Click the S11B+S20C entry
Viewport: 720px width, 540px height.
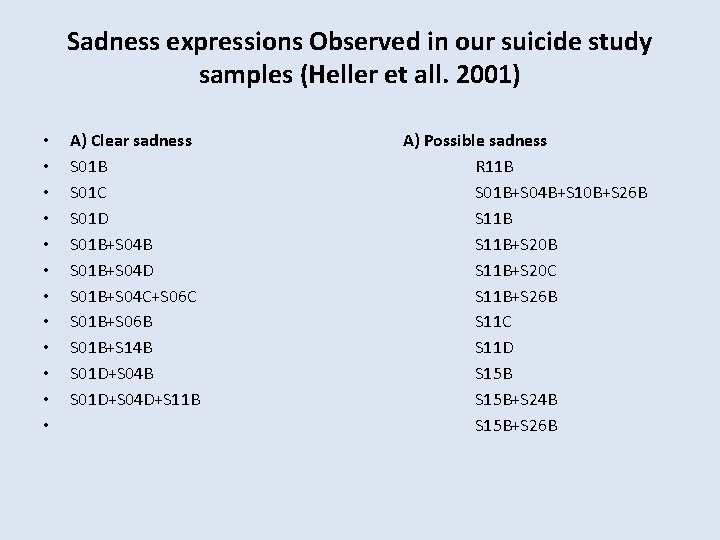[516, 270]
